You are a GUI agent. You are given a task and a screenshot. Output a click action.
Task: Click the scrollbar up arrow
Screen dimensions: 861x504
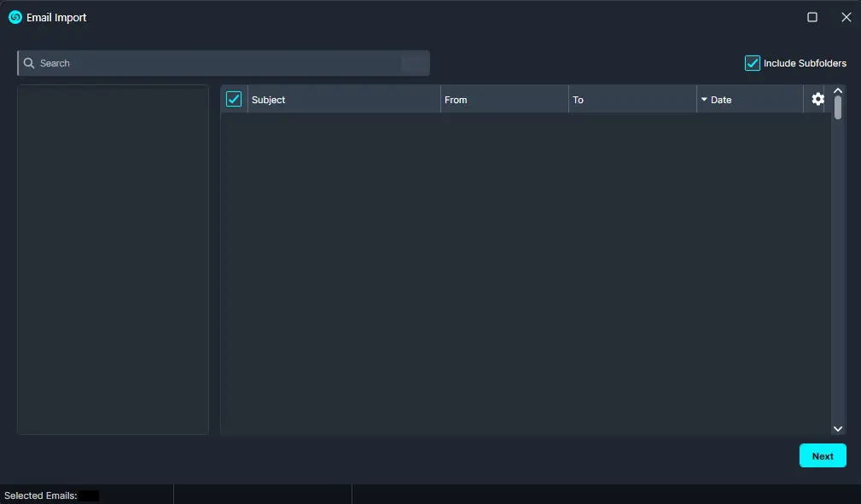coord(838,90)
